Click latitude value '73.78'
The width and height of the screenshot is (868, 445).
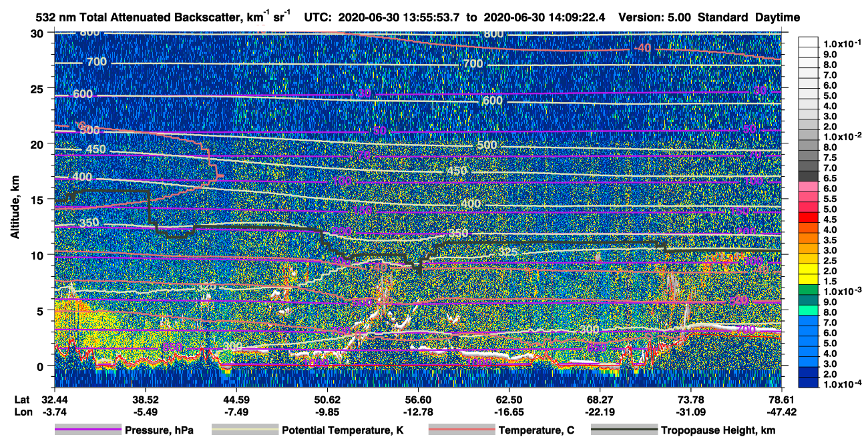690,400
